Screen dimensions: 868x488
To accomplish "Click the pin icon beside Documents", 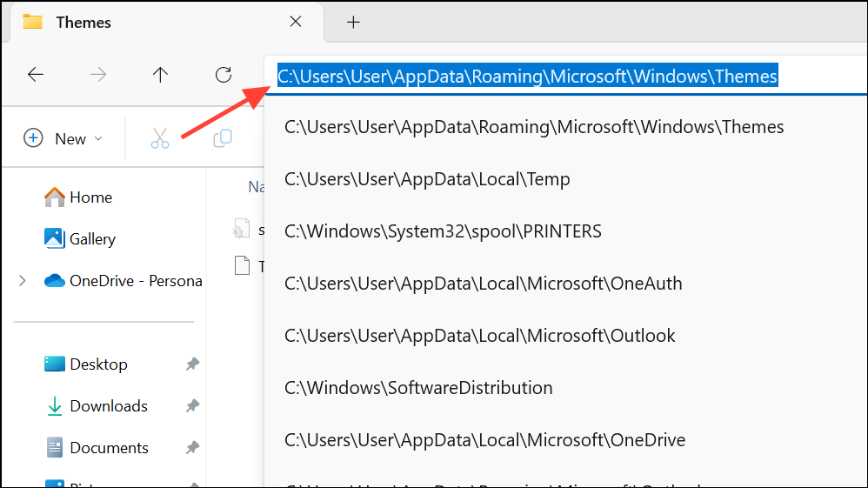I will point(192,448).
